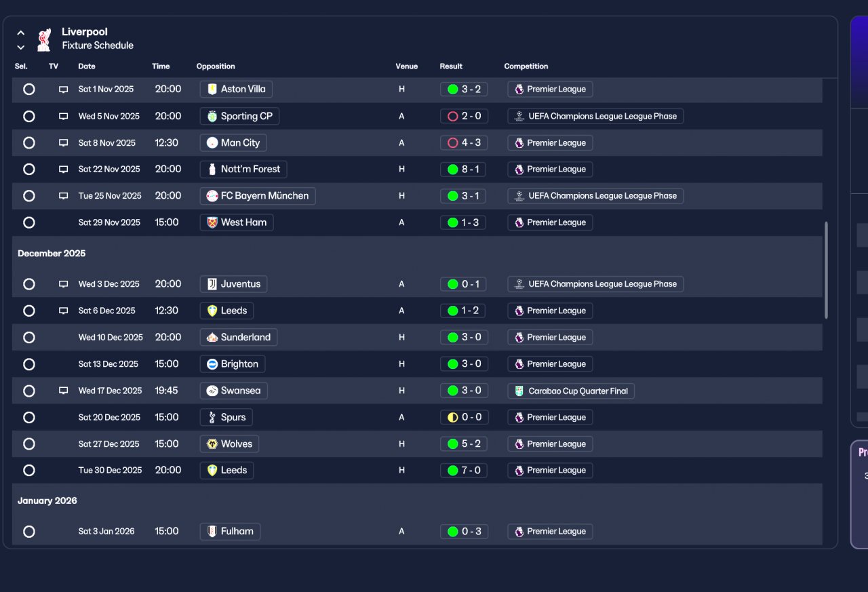Click the Liverpool title text
The image size is (868, 592).
(x=85, y=32)
